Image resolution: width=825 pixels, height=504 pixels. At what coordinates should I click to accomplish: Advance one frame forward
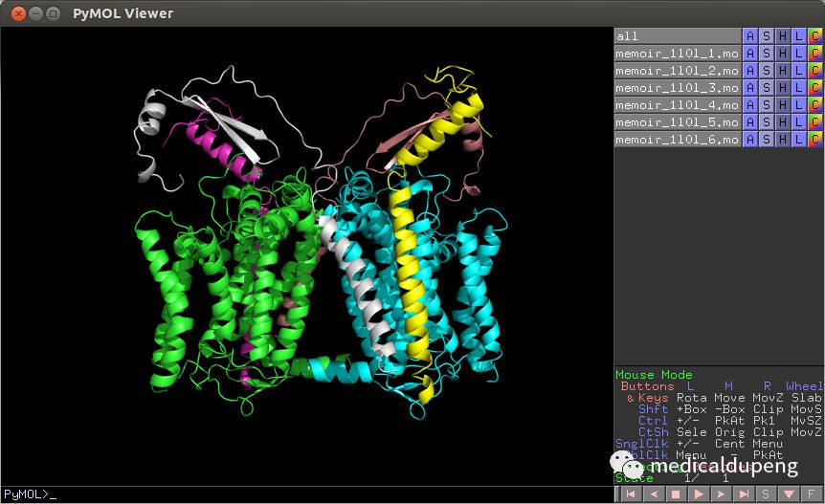(x=720, y=493)
